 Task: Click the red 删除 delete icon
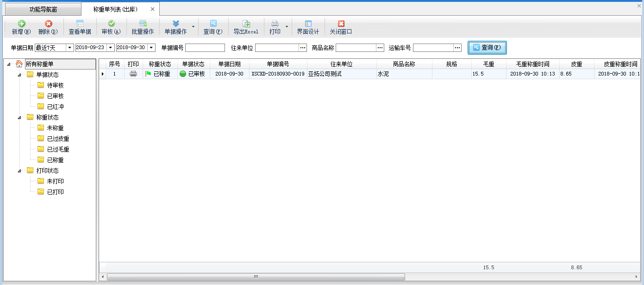point(48,24)
